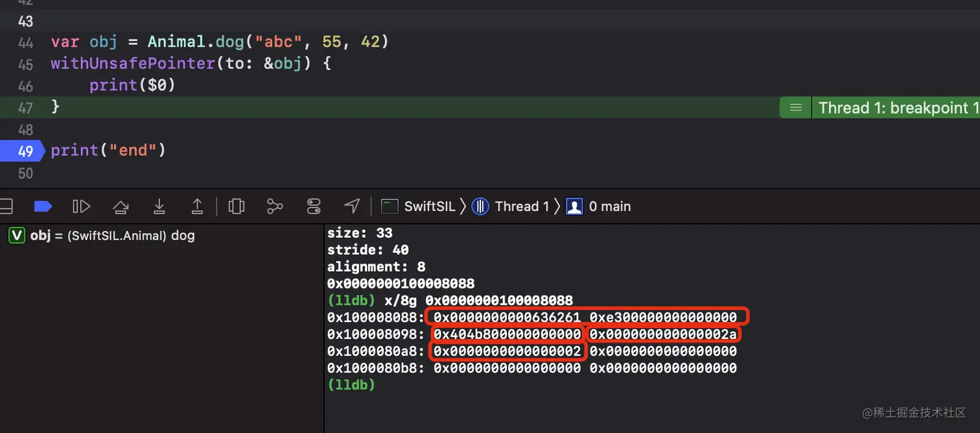
Task: Click the annotation list icon beside Thread 1
Action: 795,108
